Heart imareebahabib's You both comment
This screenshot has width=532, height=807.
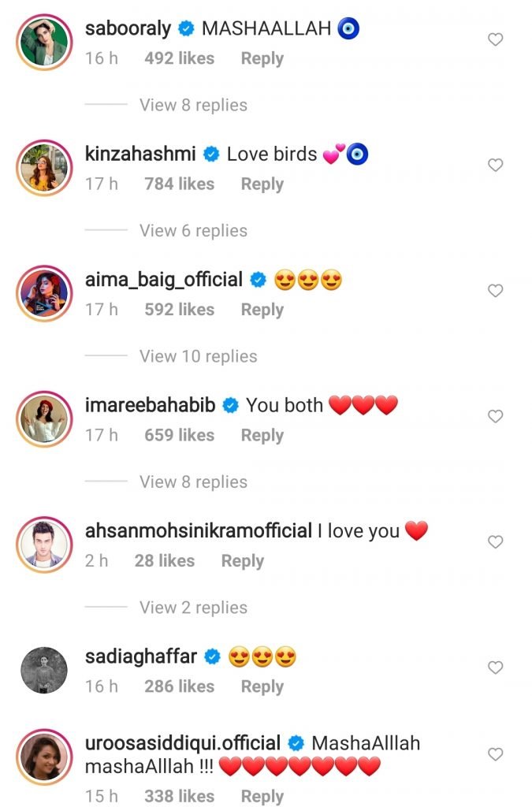[x=496, y=416]
